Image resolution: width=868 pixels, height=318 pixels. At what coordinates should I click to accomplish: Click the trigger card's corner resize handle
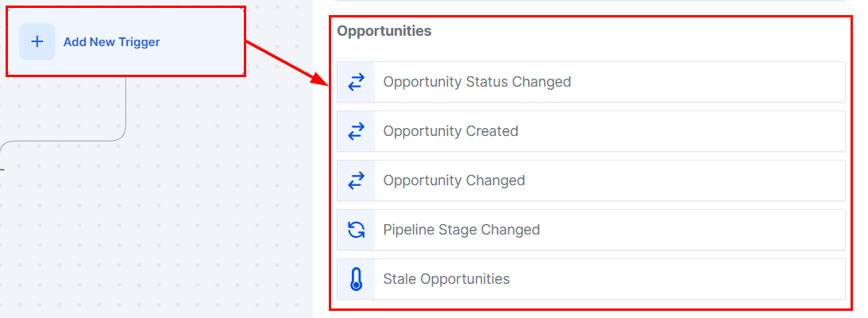[x=242, y=73]
